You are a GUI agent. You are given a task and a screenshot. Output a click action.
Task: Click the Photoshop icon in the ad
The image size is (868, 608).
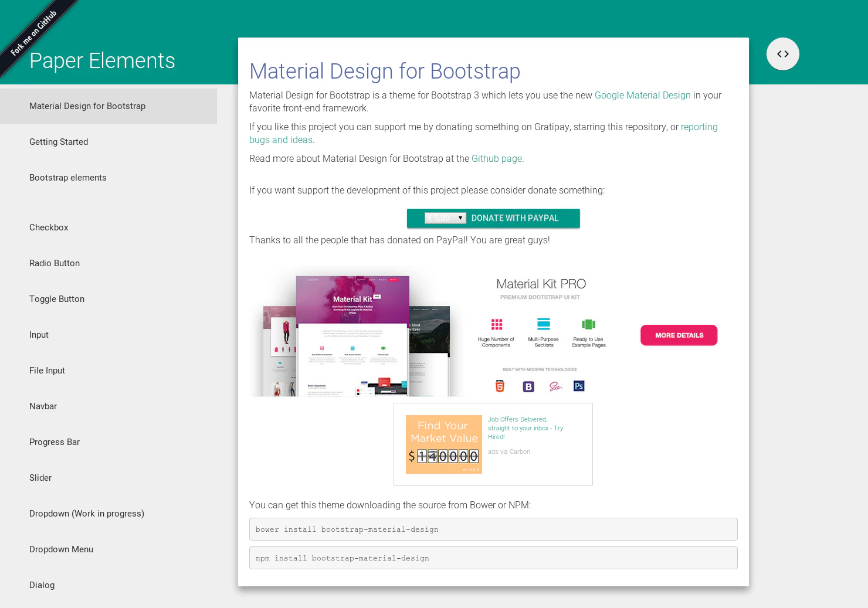pyautogui.click(x=579, y=386)
